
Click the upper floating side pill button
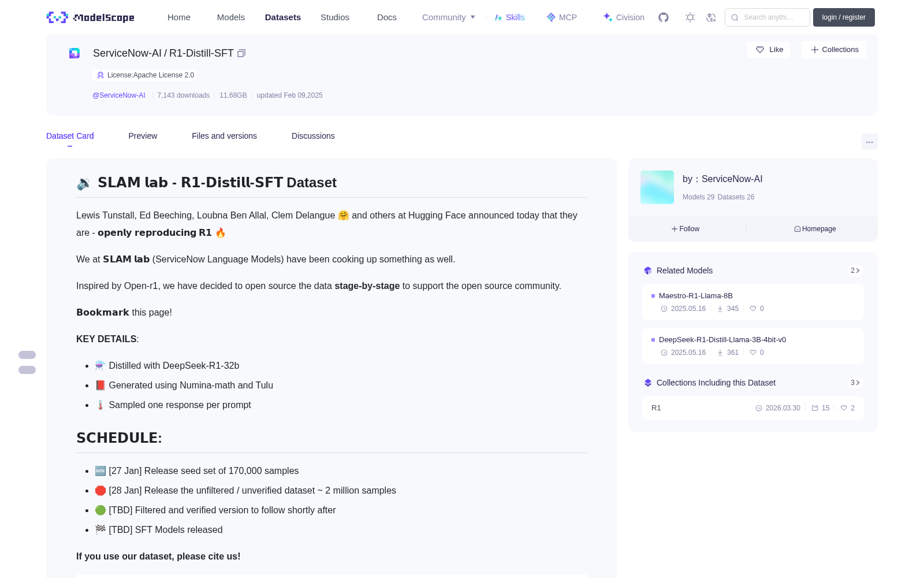point(27,355)
